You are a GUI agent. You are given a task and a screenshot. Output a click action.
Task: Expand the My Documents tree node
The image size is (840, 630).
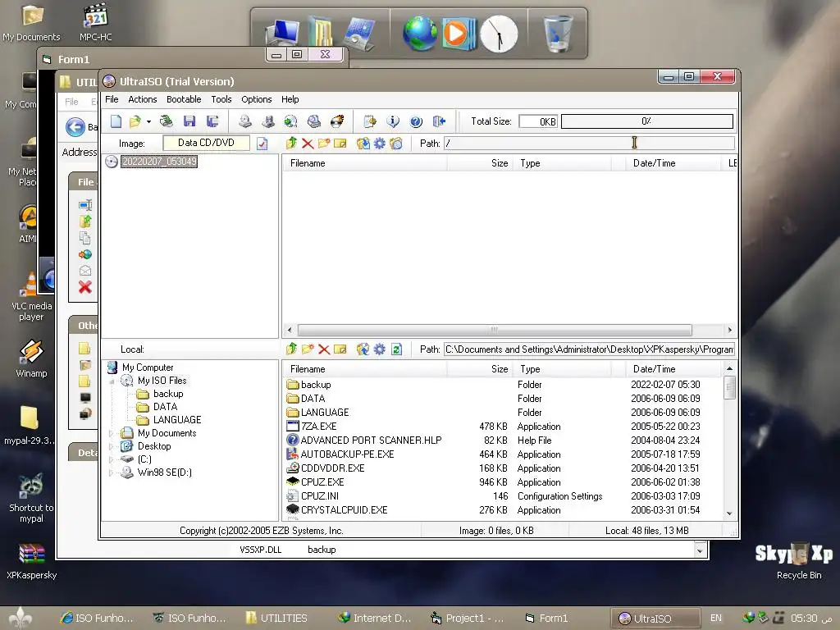(112, 433)
